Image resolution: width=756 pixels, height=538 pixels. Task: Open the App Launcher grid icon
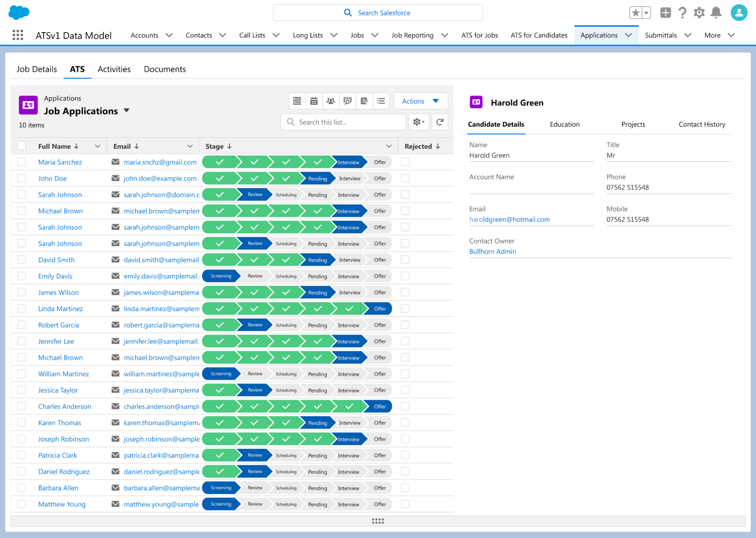pyautogui.click(x=18, y=35)
